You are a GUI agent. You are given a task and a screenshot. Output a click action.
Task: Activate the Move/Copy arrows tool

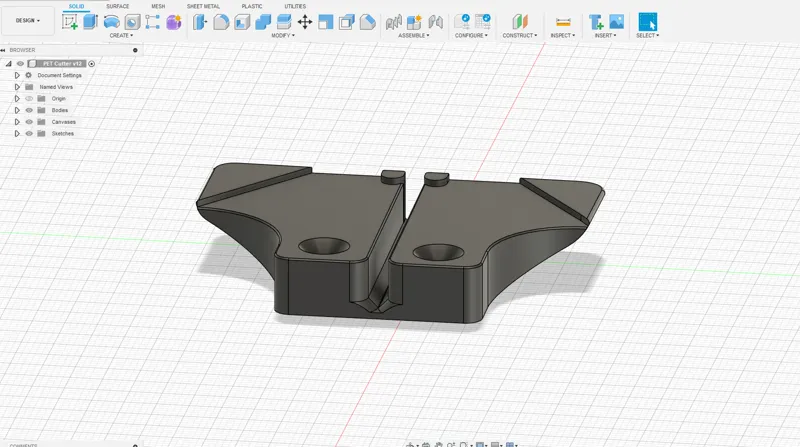305,22
